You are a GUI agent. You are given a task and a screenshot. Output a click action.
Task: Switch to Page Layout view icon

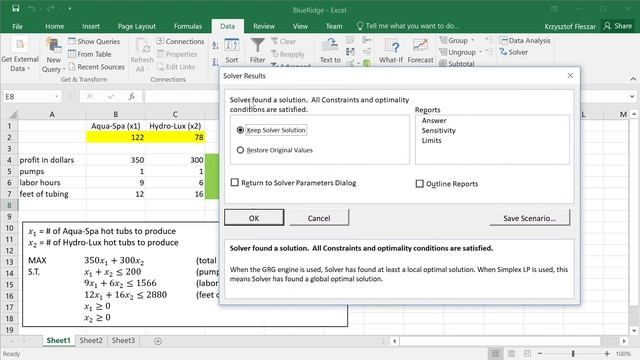511,353
